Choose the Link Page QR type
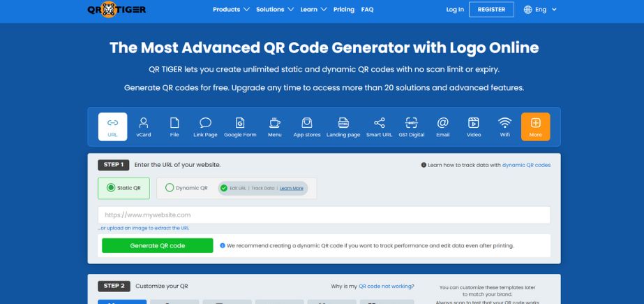 tap(205, 126)
